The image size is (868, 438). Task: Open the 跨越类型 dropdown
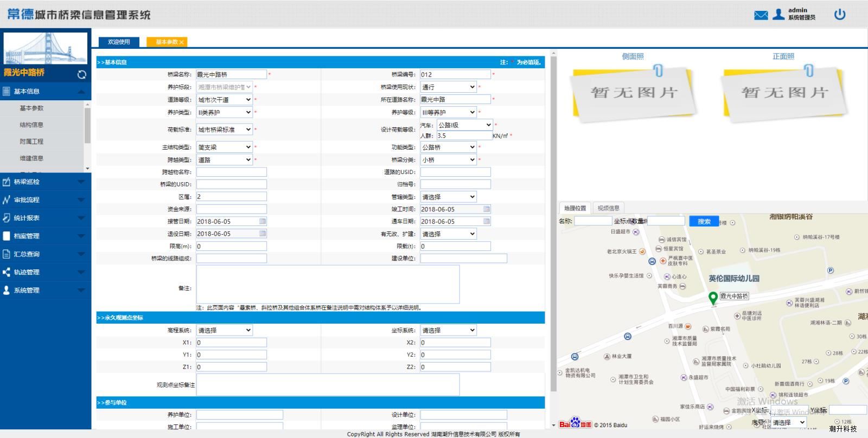tap(225, 159)
